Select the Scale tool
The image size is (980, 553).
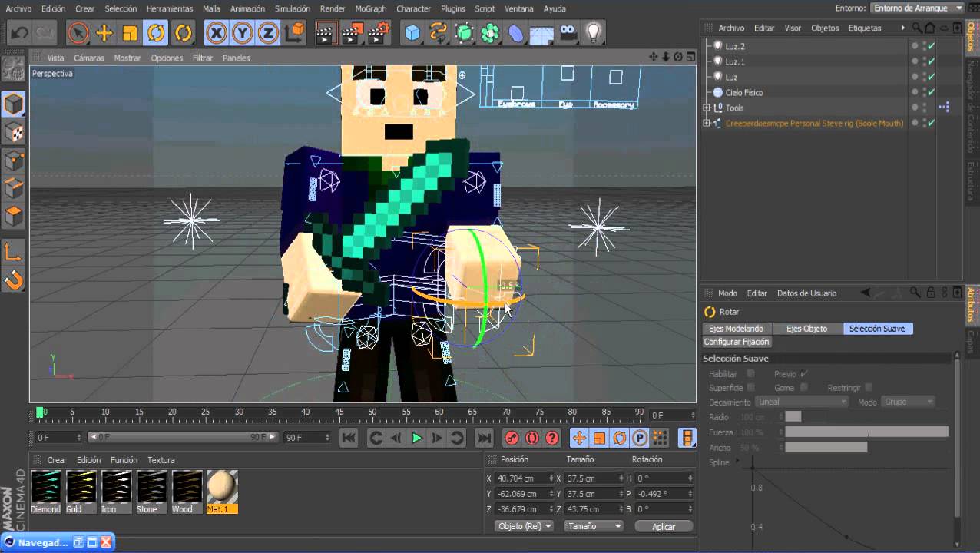click(130, 33)
